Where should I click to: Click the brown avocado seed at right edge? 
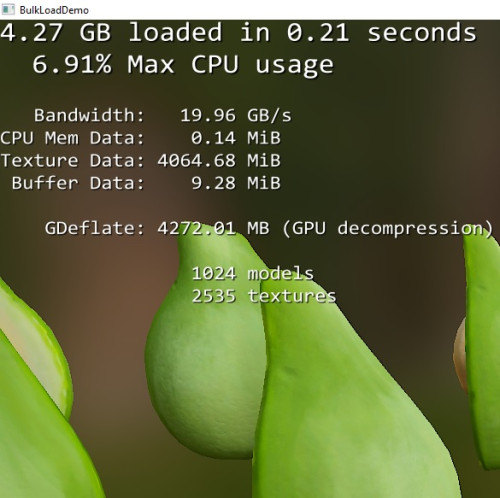pyautogui.click(x=460, y=353)
